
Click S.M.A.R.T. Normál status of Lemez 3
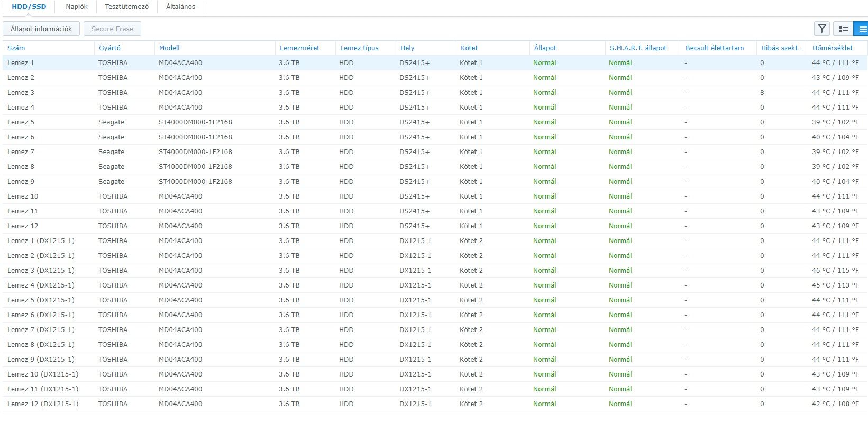pyautogui.click(x=620, y=92)
